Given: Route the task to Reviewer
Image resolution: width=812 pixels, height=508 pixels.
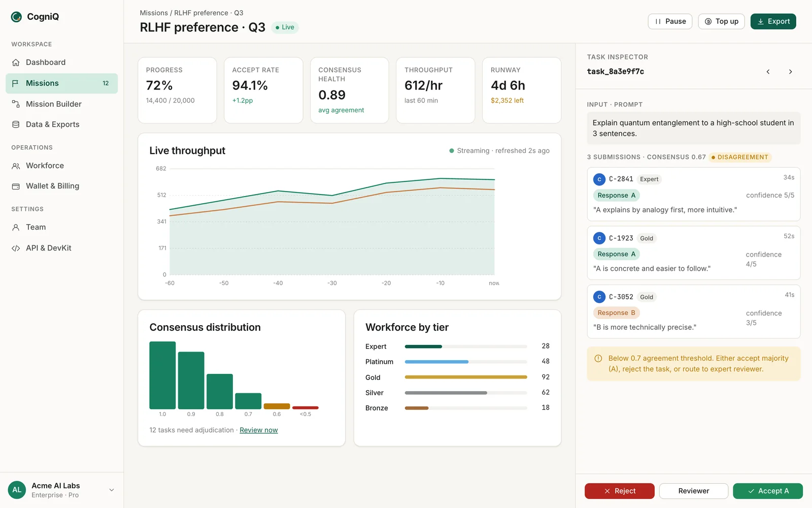Looking at the screenshot, I should click(x=694, y=491).
